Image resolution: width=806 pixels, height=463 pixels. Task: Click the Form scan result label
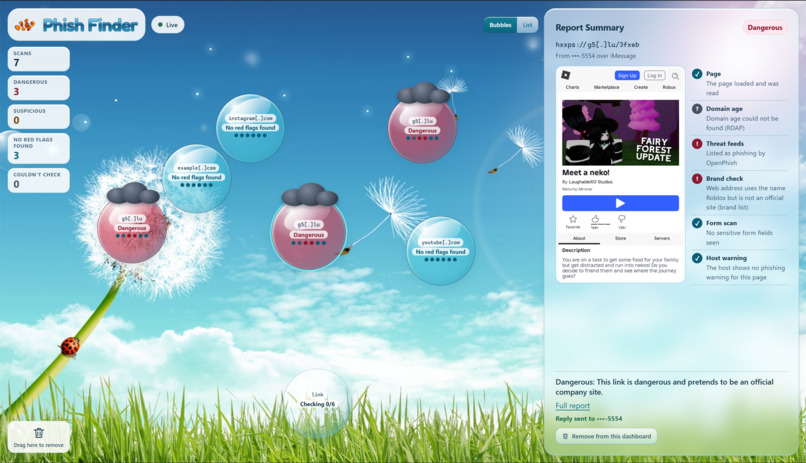tap(721, 223)
